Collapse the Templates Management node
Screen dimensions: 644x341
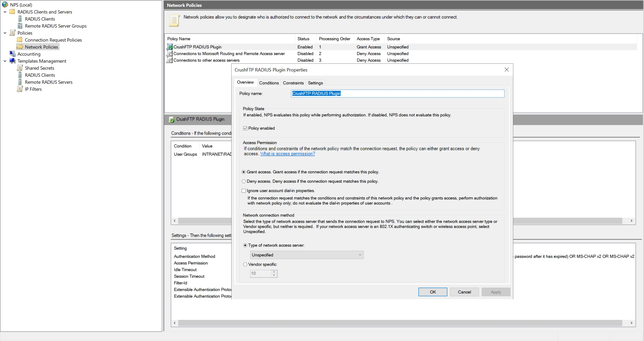point(5,61)
